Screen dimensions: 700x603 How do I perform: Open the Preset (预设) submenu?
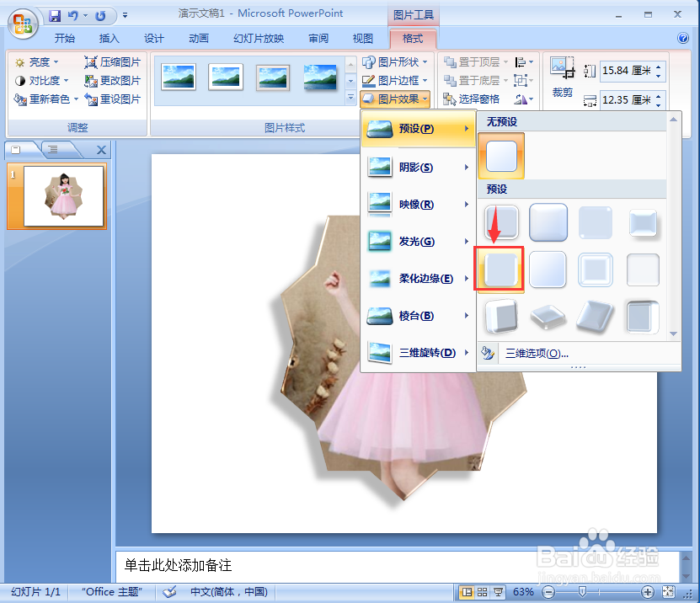coord(418,129)
